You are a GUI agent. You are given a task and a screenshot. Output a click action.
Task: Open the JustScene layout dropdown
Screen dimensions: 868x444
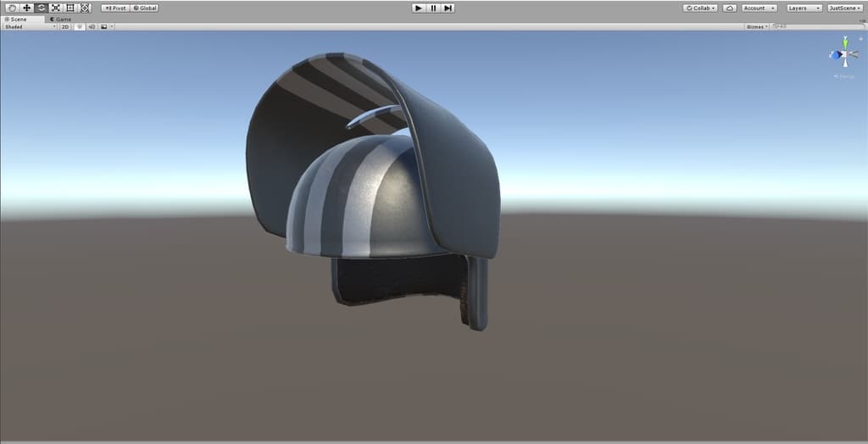pyautogui.click(x=845, y=8)
